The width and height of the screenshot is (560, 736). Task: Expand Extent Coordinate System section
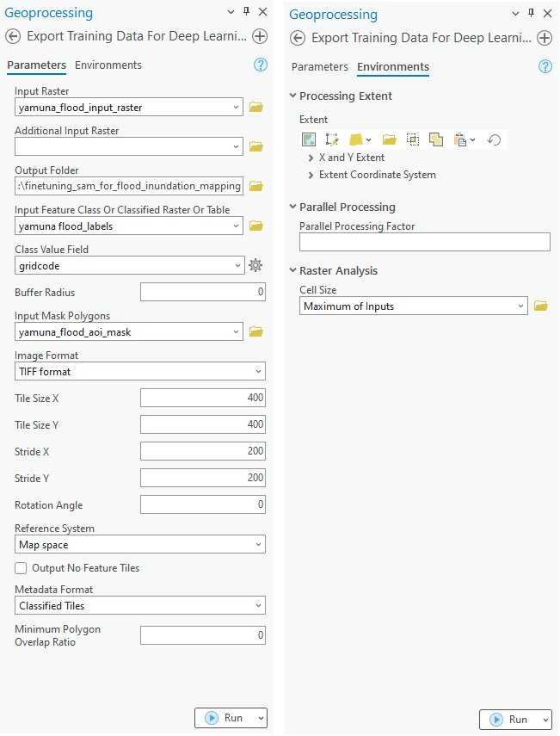(x=311, y=176)
